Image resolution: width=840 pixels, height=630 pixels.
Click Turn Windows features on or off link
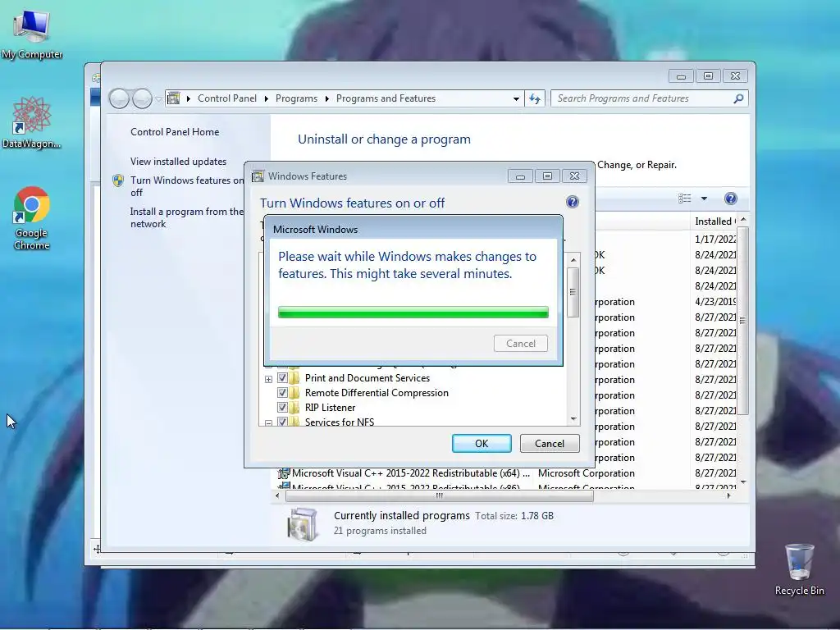click(186, 186)
